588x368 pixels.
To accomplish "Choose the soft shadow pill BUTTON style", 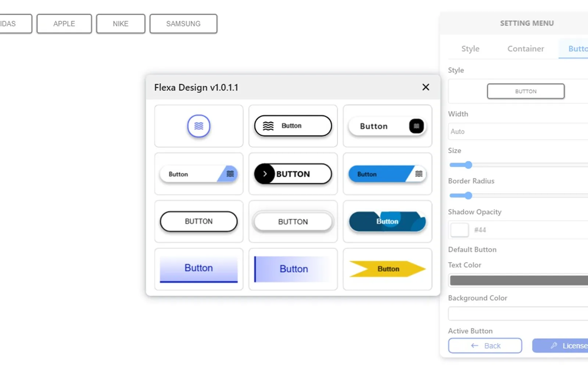I will pyautogui.click(x=293, y=222).
